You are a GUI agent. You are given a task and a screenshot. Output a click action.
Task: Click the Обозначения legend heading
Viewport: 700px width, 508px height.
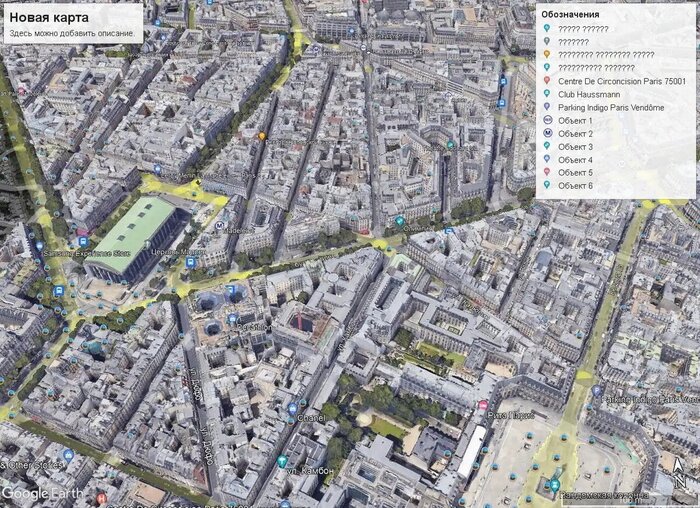click(x=570, y=14)
